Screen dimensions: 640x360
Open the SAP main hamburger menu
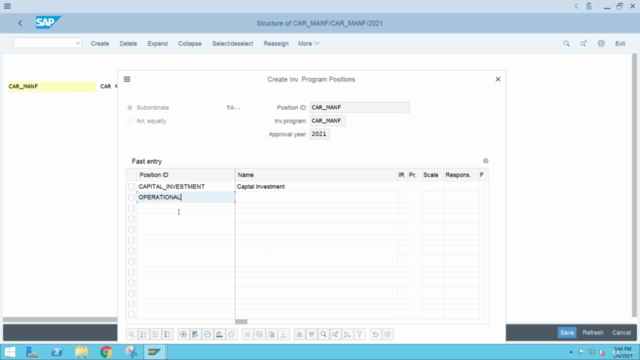point(7,6)
